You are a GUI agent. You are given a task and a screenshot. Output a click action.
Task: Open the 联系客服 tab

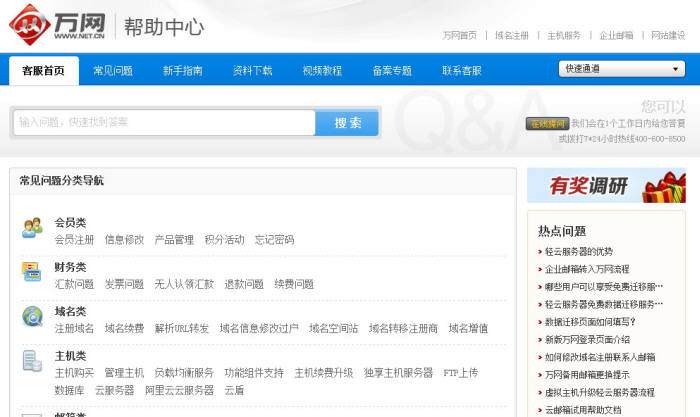(x=462, y=71)
